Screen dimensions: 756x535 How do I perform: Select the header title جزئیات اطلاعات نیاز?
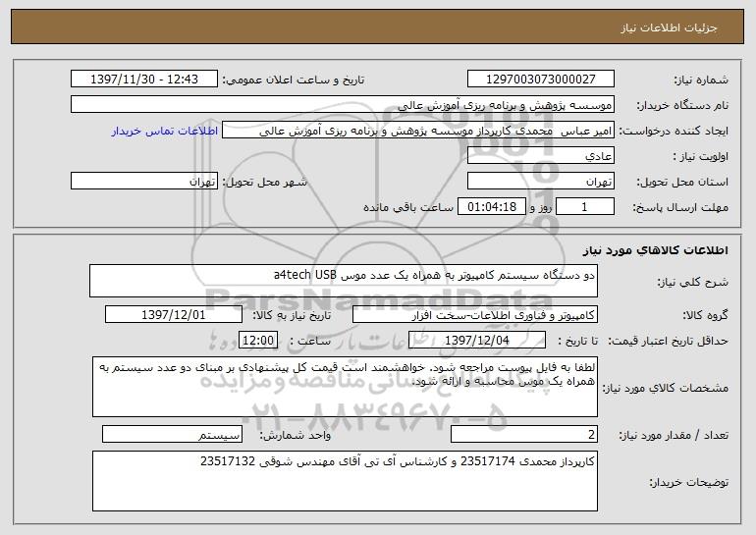[x=669, y=27]
